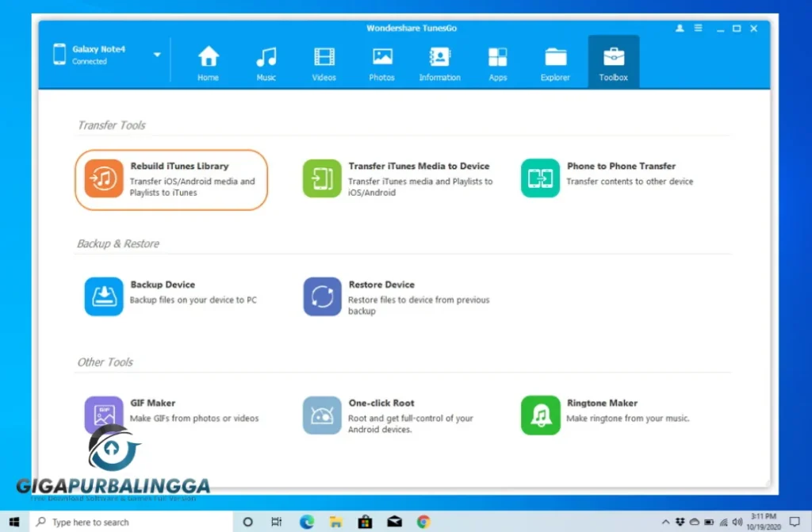Adjust the system volume control in taskbar
The width and height of the screenshot is (812, 532).
pyautogui.click(x=736, y=522)
